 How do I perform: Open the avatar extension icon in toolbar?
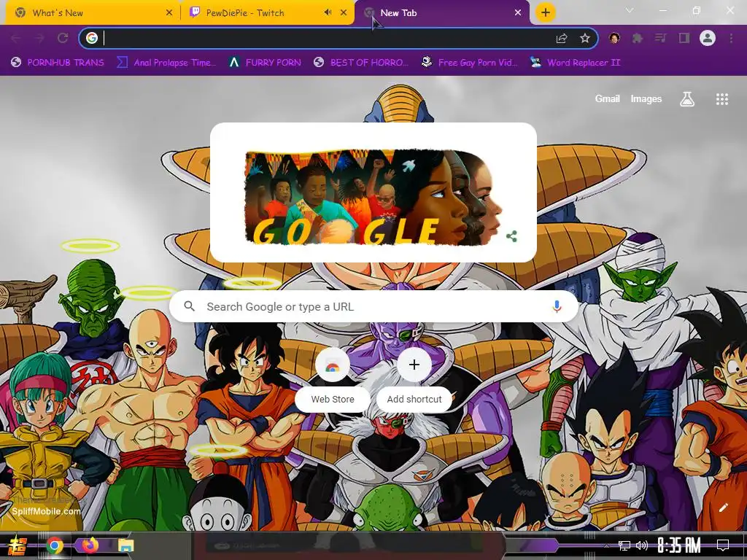614,38
